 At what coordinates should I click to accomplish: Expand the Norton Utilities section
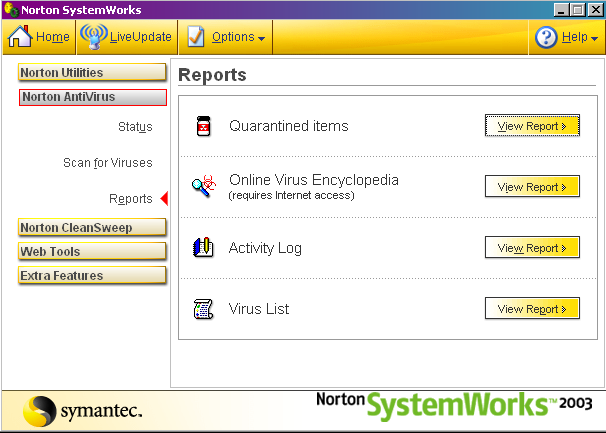[92, 72]
